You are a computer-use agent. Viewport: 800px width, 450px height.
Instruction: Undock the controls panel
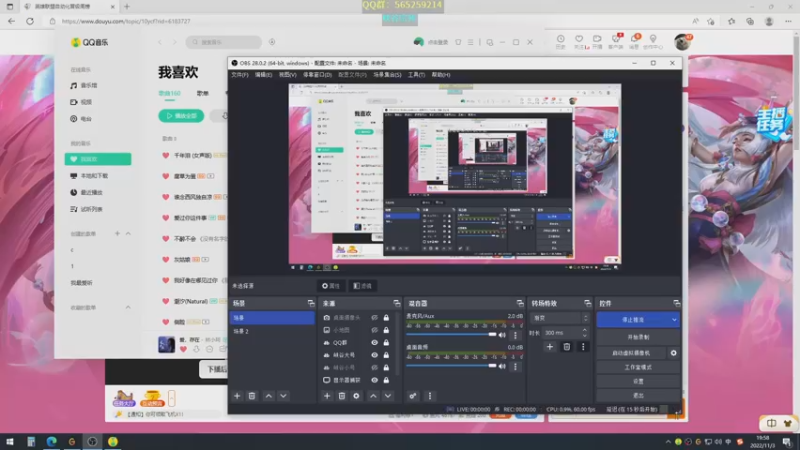(677, 303)
